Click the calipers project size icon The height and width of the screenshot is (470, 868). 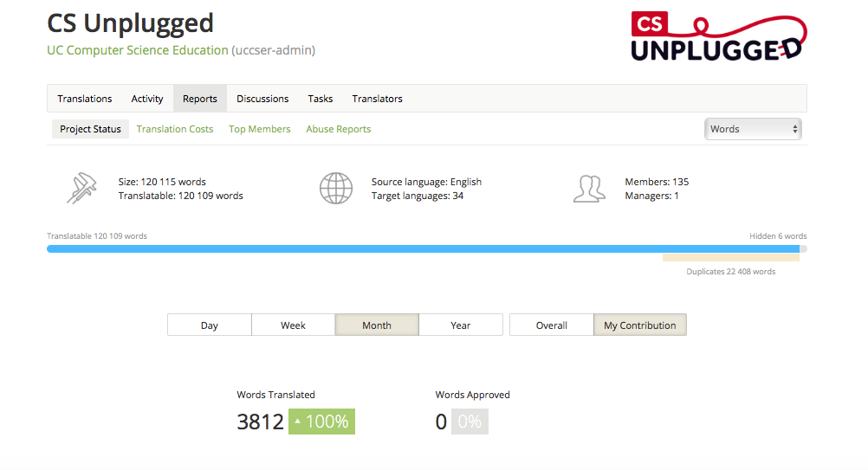(x=82, y=189)
